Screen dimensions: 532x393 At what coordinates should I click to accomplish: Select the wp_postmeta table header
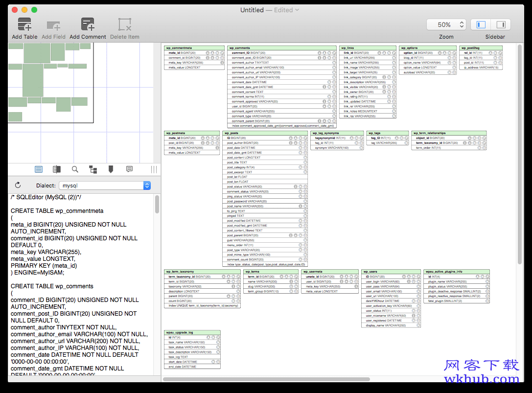coord(192,133)
